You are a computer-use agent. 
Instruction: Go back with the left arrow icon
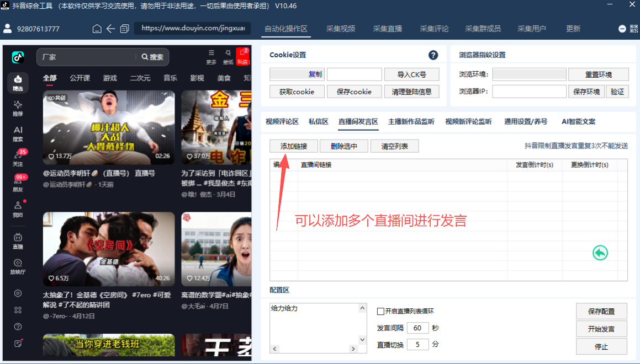[x=110, y=29]
